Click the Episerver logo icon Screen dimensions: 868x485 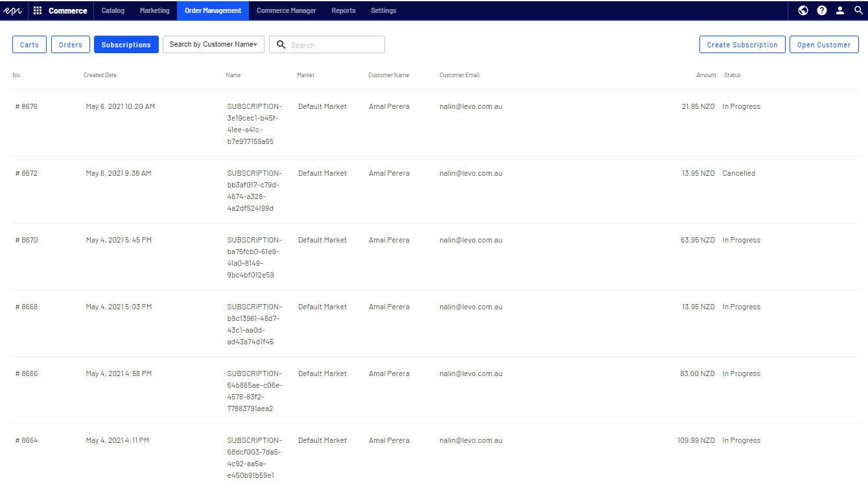pos(13,10)
